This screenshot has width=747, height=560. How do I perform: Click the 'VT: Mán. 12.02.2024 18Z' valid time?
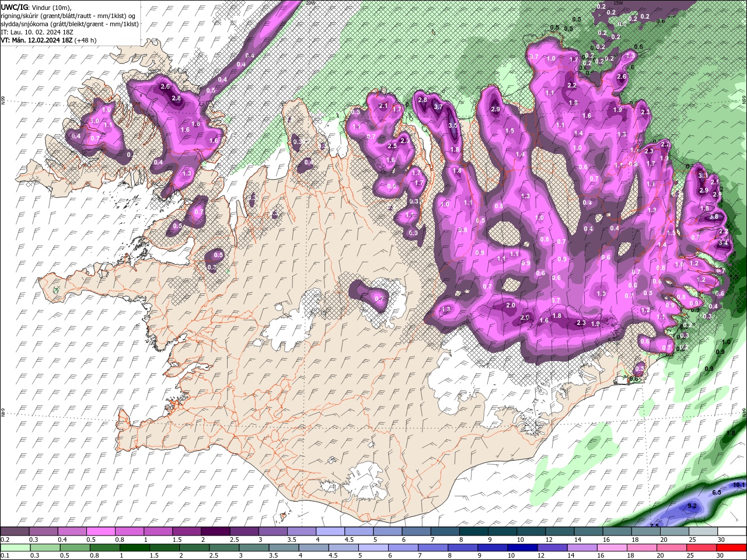pos(36,40)
